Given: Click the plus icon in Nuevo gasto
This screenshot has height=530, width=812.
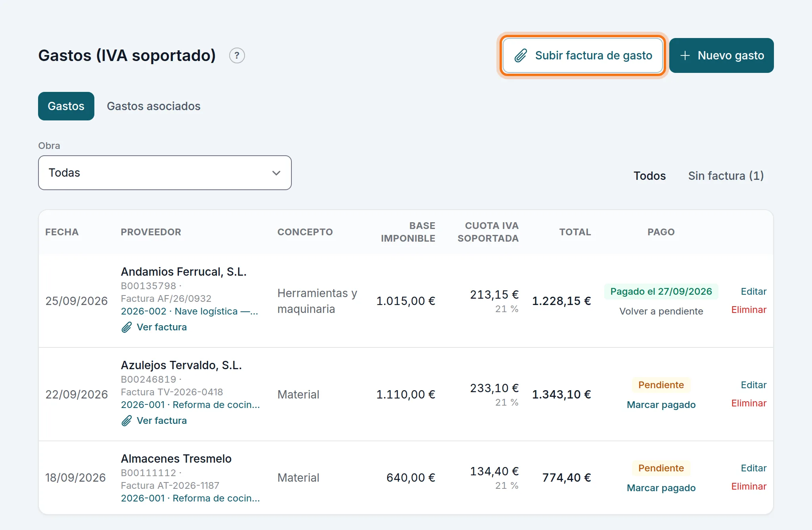Looking at the screenshot, I should [x=685, y=55].
